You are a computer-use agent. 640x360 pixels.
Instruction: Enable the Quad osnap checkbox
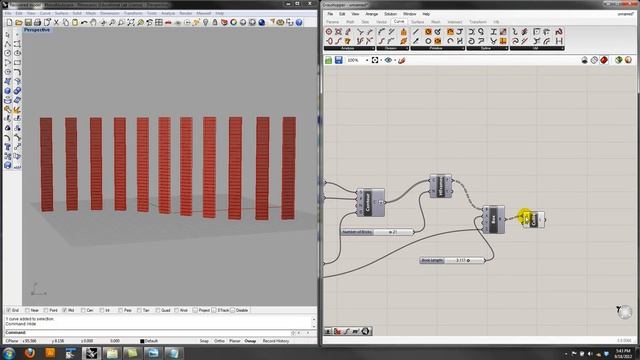pos(158,310)
